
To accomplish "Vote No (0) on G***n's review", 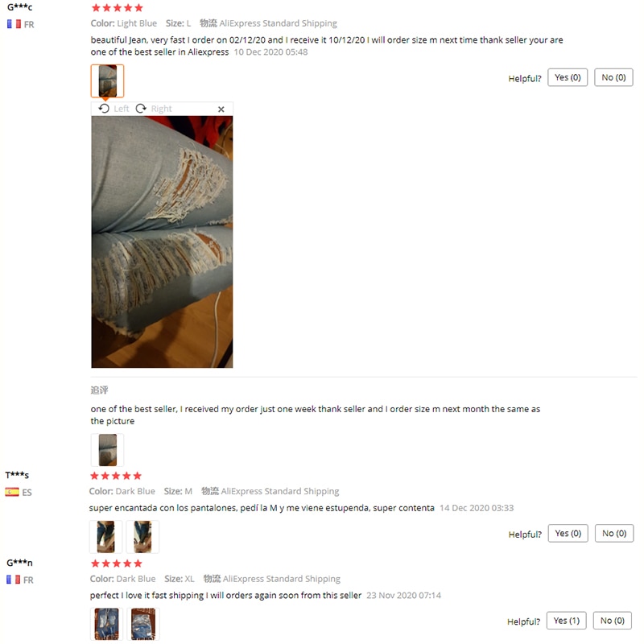I will point(613,621).
